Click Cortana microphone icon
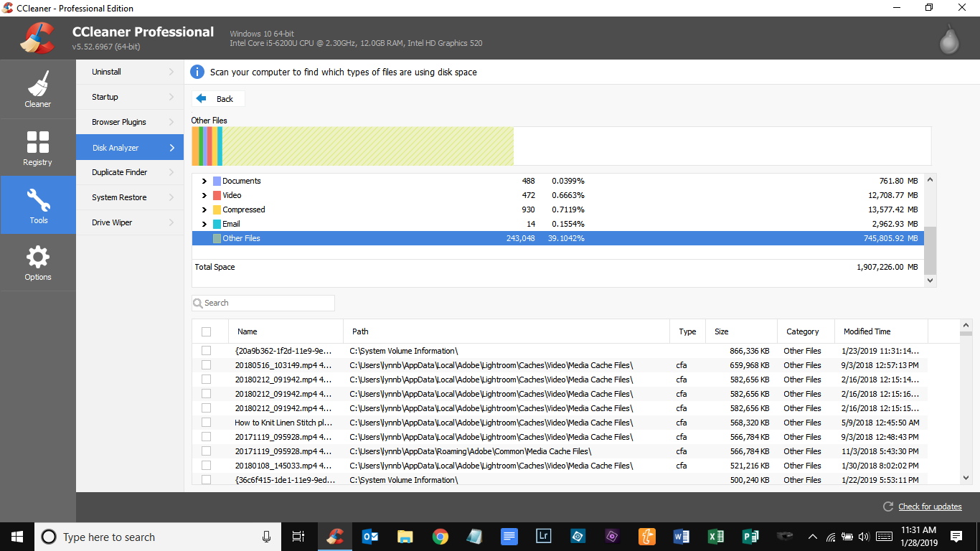Screen dimensions: 980x551 click(266, 537)
